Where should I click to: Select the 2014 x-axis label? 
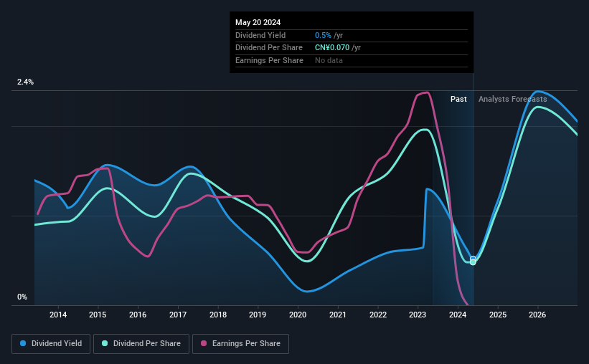click(58, 315)
